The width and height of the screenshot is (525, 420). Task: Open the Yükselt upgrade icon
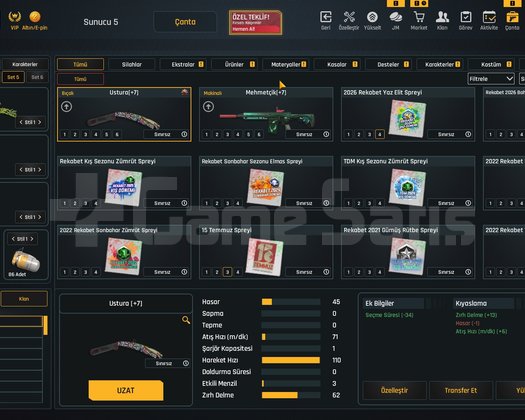click(x=372, y=17)
